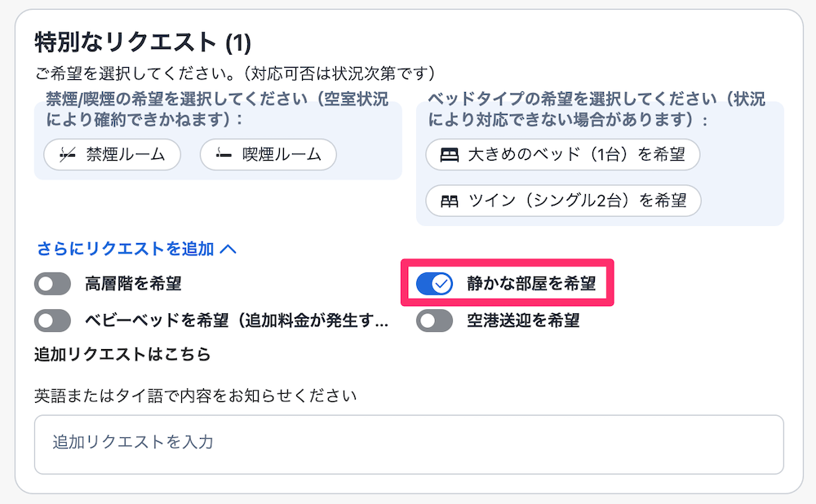816x504 pixels.
Task: Click the 高層階を希望 label text
Action: [133, 284]
